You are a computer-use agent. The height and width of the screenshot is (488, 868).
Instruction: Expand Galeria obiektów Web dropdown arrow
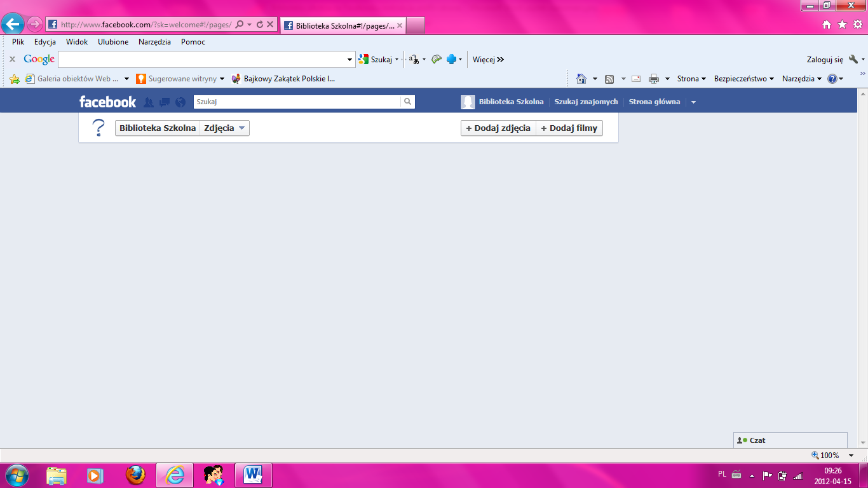point(126,79)
